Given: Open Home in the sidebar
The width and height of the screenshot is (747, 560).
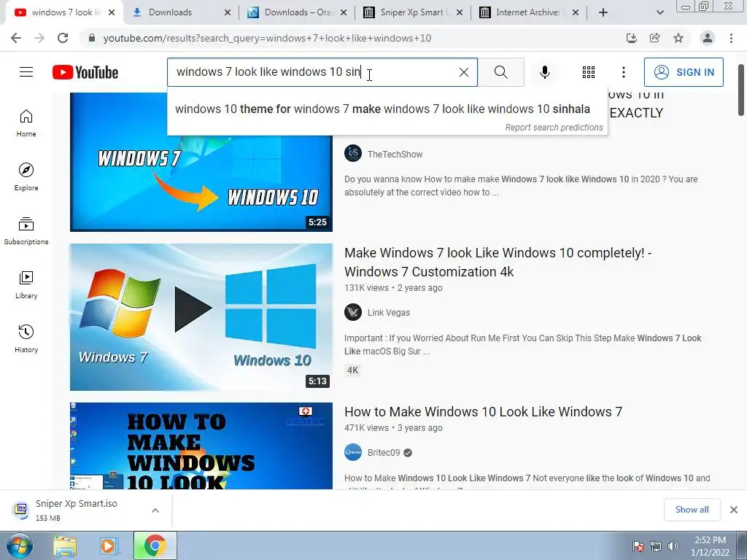Looking at the screenshot, I should click(26, 123).
